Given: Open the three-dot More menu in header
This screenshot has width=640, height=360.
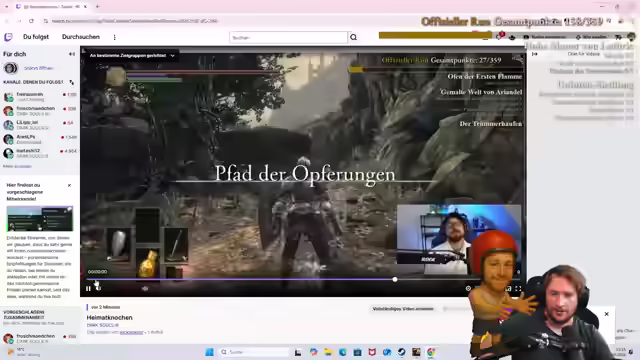Looking at the screenshot, I should coord(114,37).
